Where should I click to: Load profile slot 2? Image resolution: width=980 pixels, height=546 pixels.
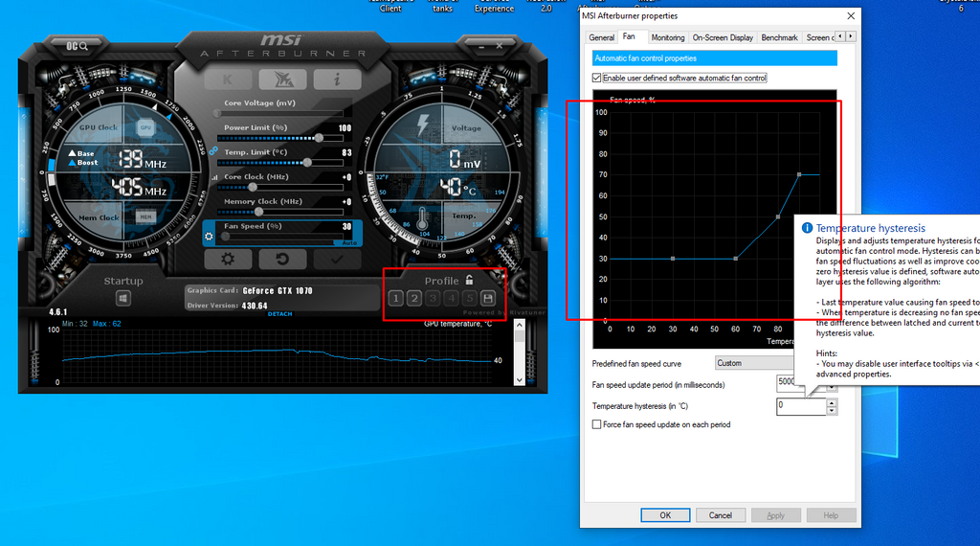pos(414,298)
